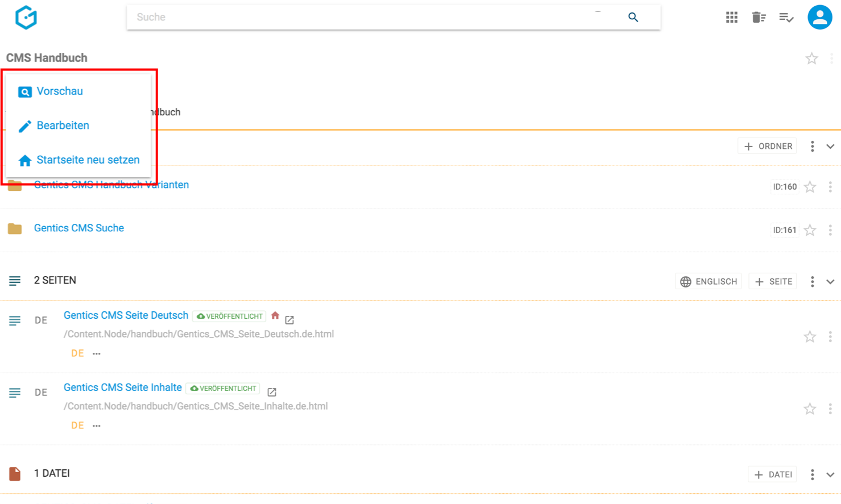
Task: Open kebab menu for ID:160 folder
Action: (x=830, y=187)
